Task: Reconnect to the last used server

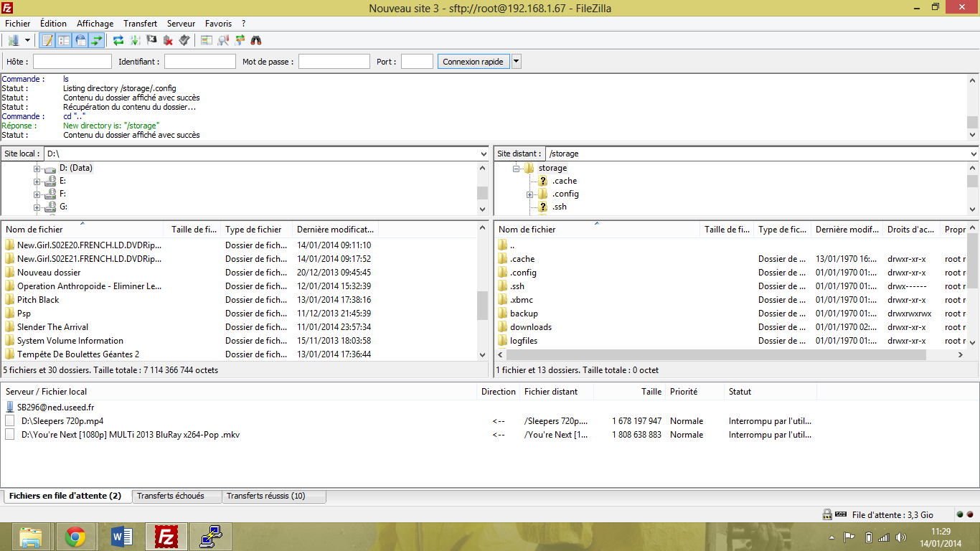Action: pyautogui.click(x=184, y=40)
